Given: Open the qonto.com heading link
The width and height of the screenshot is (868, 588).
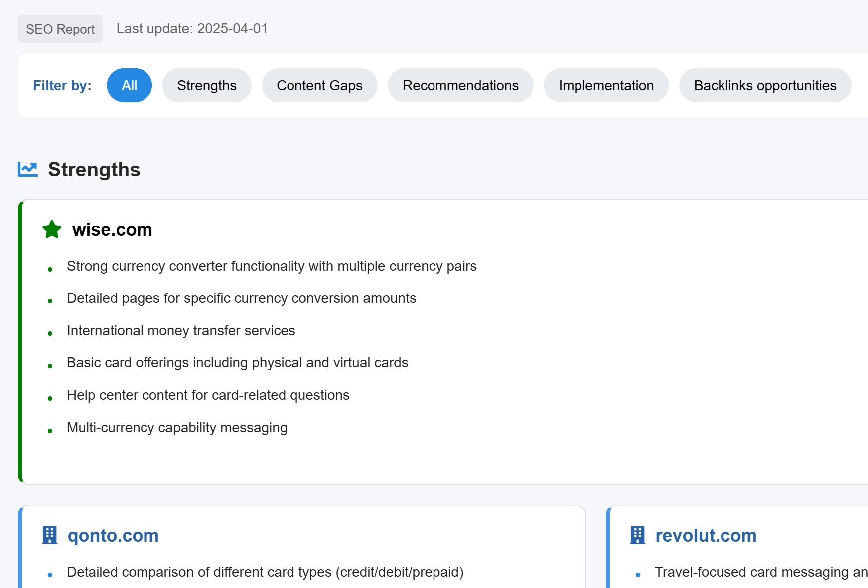Looking at the screenshot, I should click(113, 535).
